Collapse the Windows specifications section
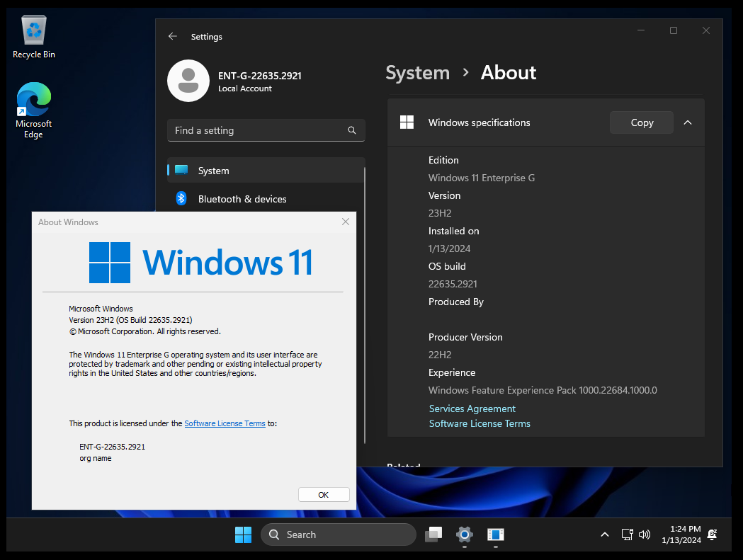 (688, 122)
